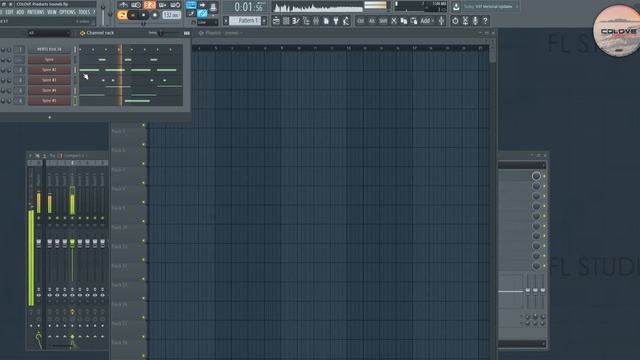
Task: Select the Spire #3 channel button
Action: [x=49, y=80]
